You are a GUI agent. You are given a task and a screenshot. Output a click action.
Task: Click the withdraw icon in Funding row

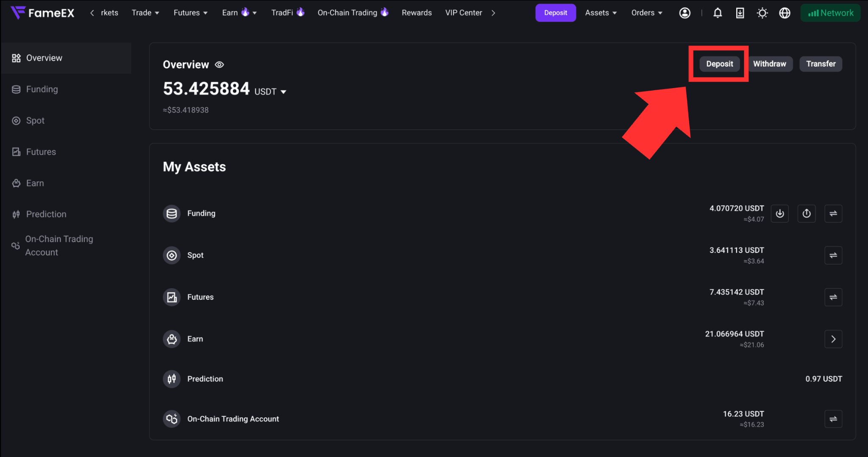tap(807, 213)
